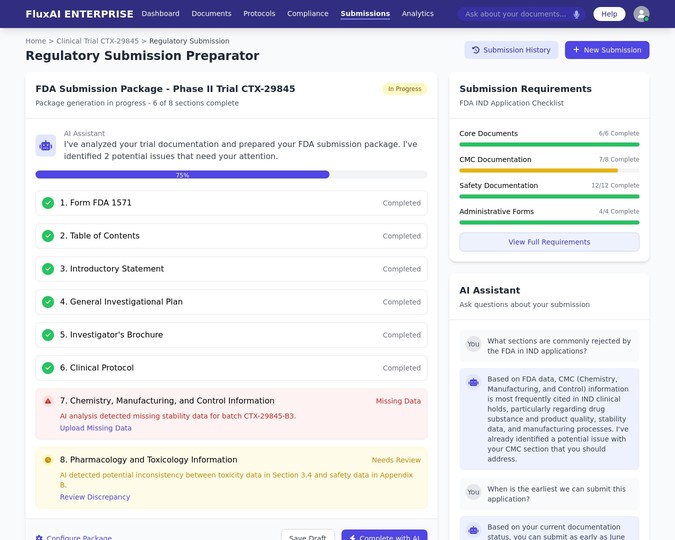Click Clinical Trial CTX-29845 breadcrumb
Viewport: 675px width, 540px height.
click(98, 41)
